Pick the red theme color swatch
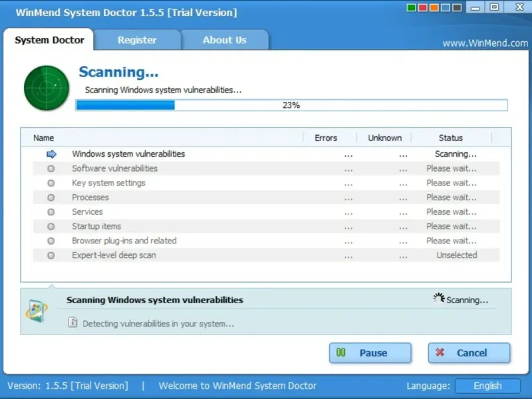 tap(423, 7)
